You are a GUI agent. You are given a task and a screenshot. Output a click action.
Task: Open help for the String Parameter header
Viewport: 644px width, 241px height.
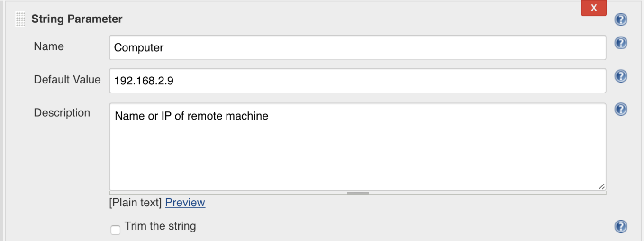(x=621, y=19)
